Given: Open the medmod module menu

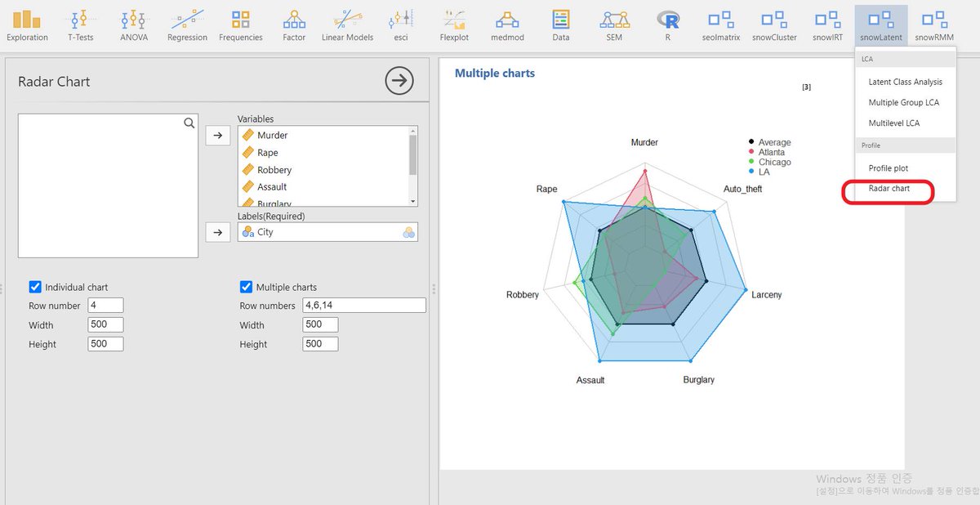Looking at the screenshot, I should click(507, 25).
